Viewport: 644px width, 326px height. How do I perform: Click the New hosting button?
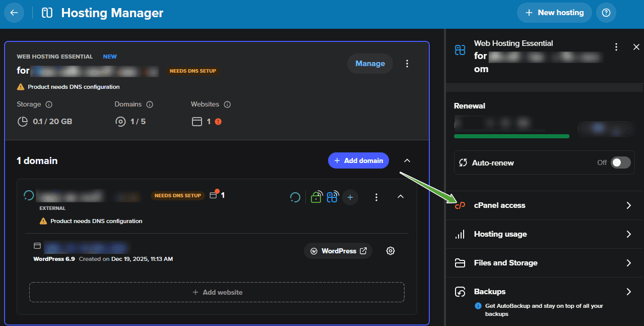coord(554,13)
